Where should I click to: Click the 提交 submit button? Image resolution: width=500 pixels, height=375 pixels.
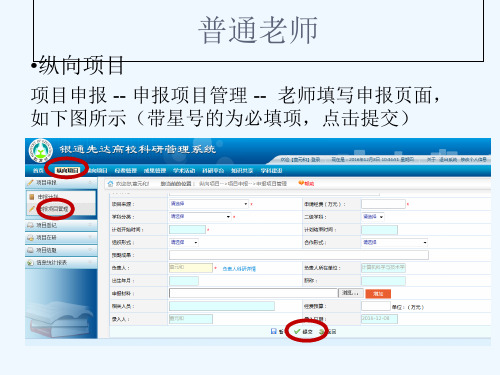point(304,332)
